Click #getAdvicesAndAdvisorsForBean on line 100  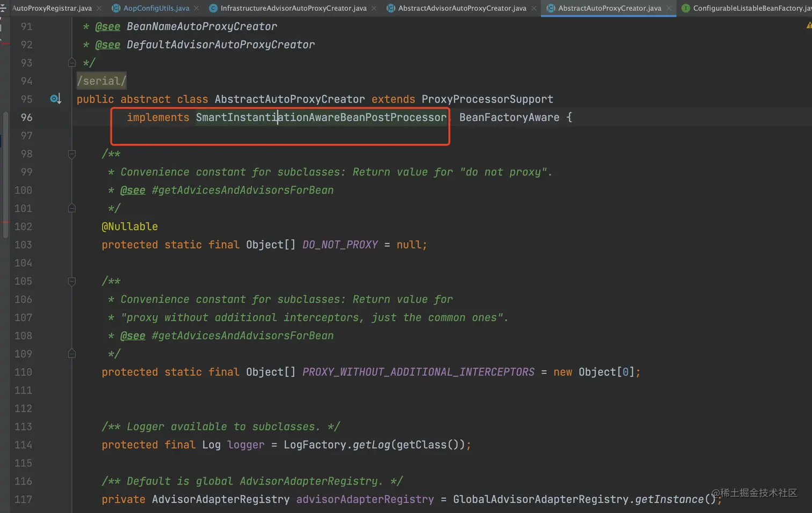tap(243, 190)
